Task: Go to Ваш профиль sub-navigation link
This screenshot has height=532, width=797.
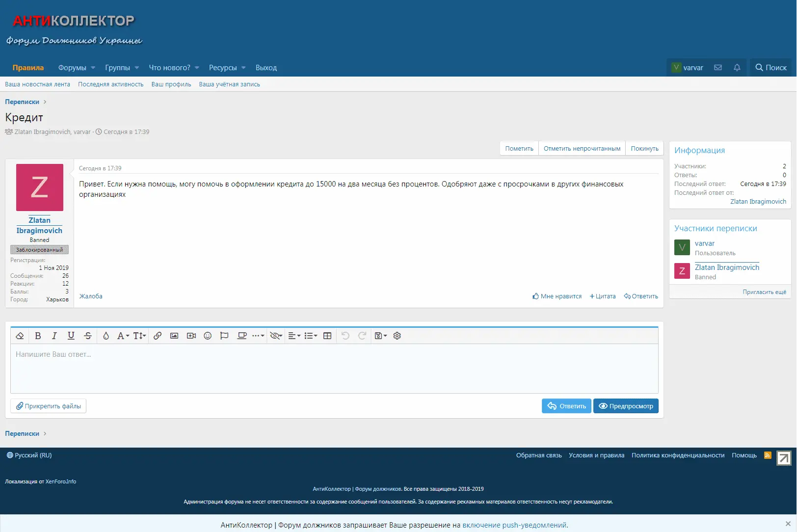Action: (171, 84)
